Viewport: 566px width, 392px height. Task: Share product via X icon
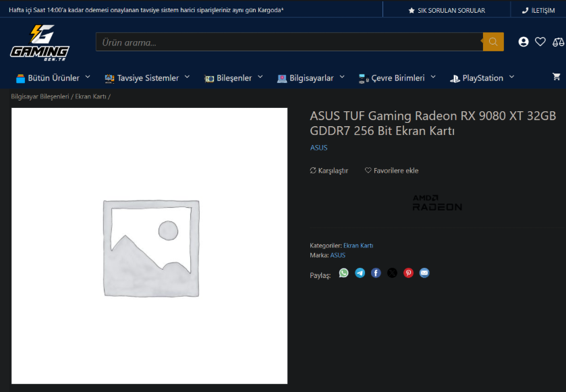[392, 273]
